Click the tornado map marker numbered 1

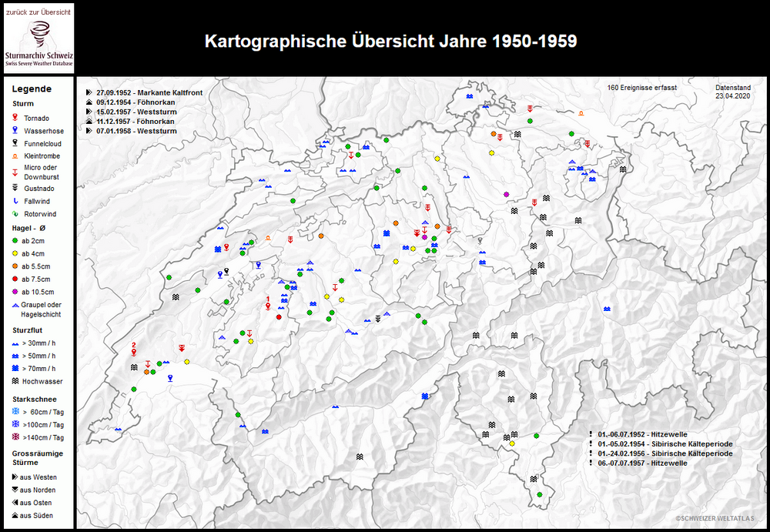[x=268, y=306]
